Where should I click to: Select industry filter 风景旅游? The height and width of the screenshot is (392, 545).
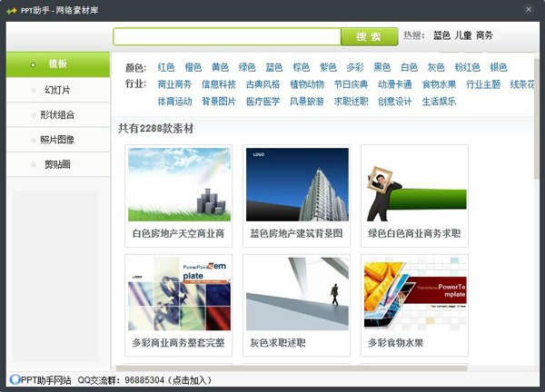tap(307, 102)
